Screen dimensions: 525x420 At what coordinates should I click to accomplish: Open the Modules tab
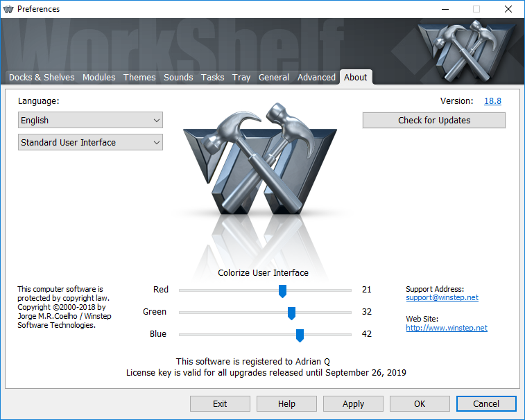pyautogui.click(x=99, y=78)
